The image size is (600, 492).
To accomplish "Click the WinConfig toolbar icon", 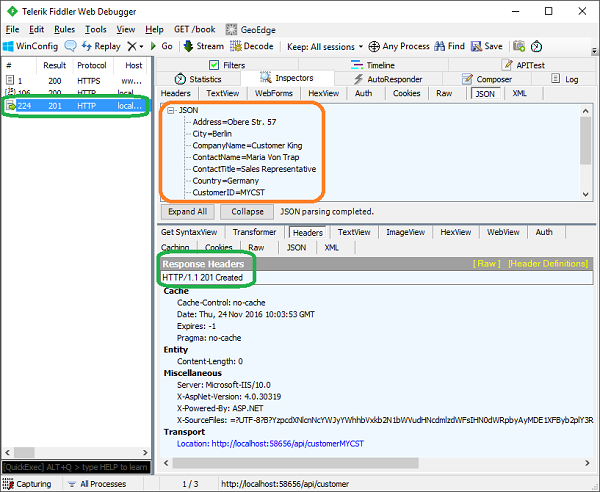I will (8, 46).
